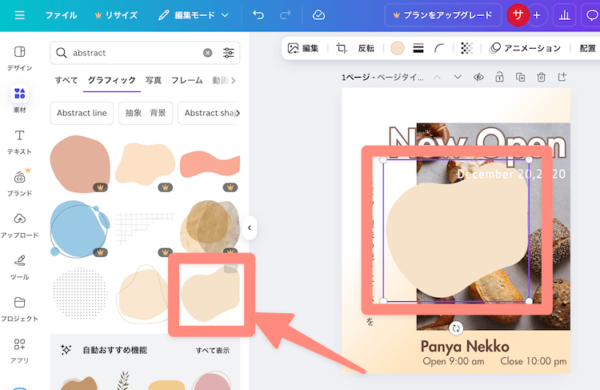Open アニメーション options
The height and width of the screenshot is (390, 600).
coord(525,48)
